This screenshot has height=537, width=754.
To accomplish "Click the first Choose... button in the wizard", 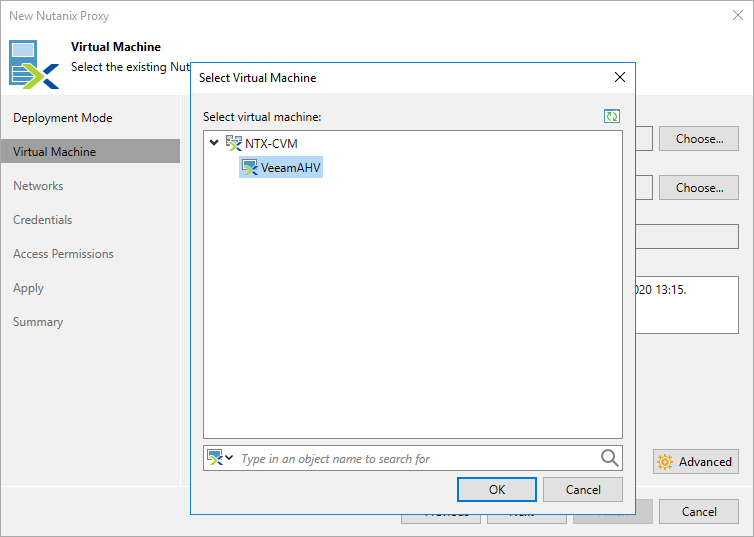I will pos(699,139).
